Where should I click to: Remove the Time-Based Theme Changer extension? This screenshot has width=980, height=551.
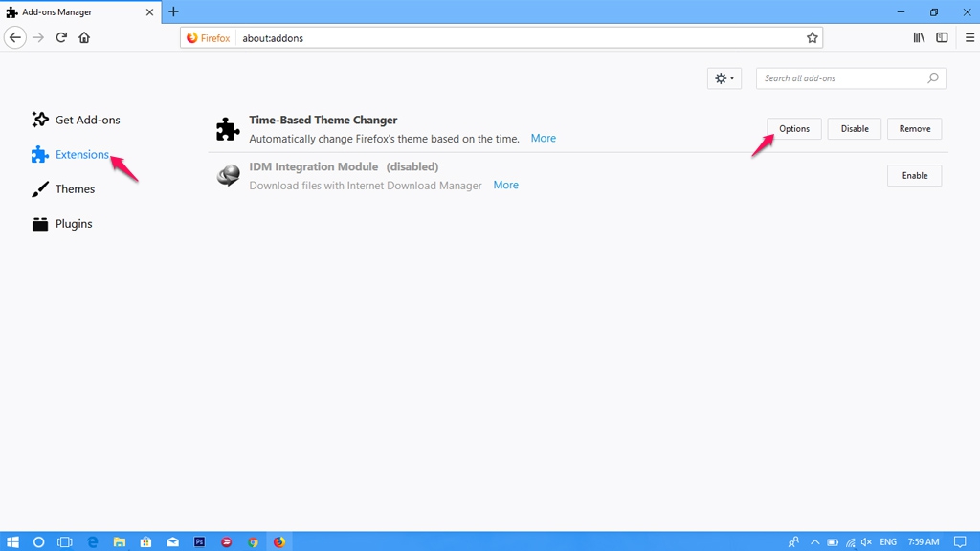(x=914, y=129)
